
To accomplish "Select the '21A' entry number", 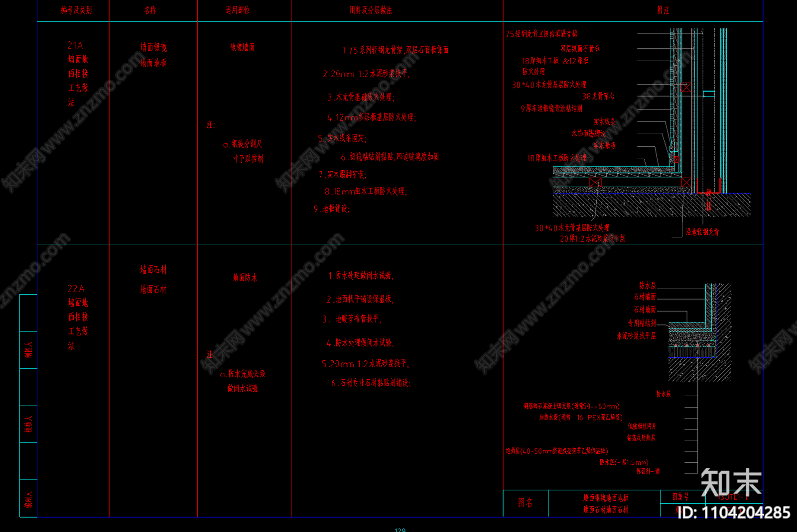I will 75,45.
